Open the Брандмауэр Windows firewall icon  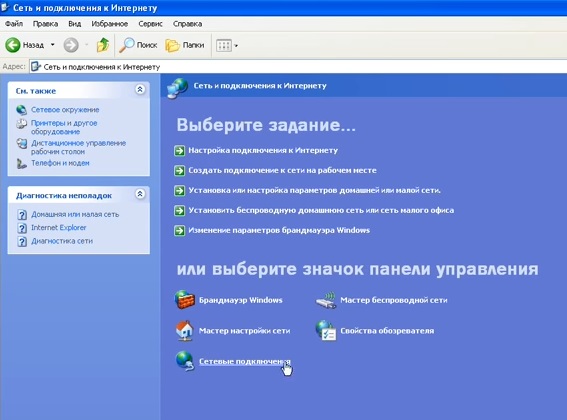click(x=185, y=300)
